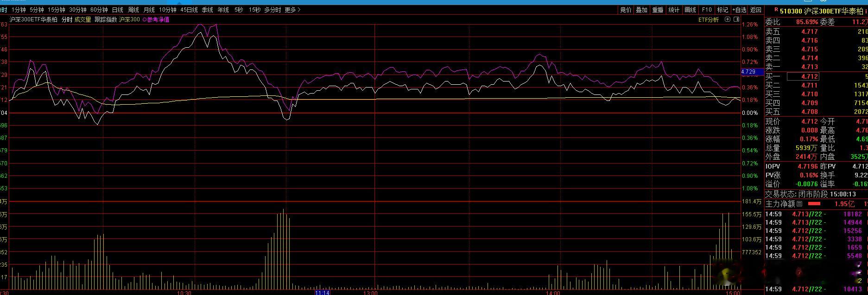Click the 卖四 price 4.716
Screen dimensions: 868x295
pos(810,40)
